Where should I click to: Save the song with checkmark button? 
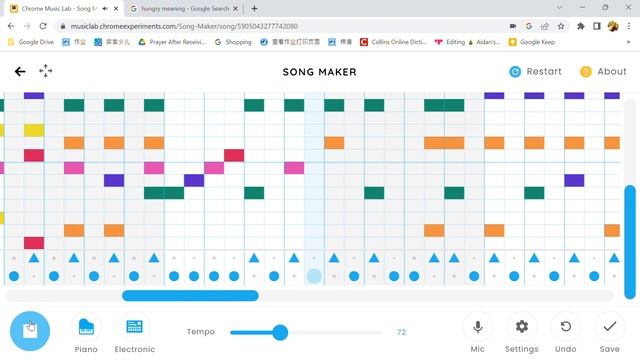609,332
